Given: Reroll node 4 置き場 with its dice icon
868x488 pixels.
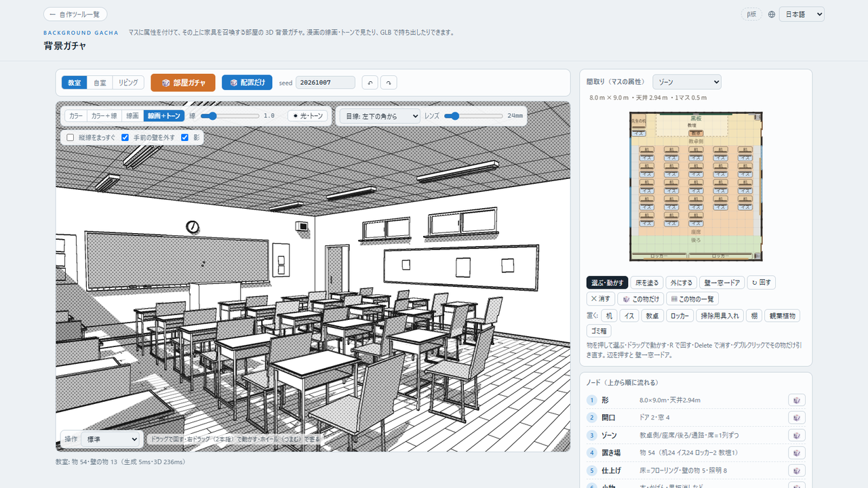Looking at the screenshot, I should tap(797, 453).
